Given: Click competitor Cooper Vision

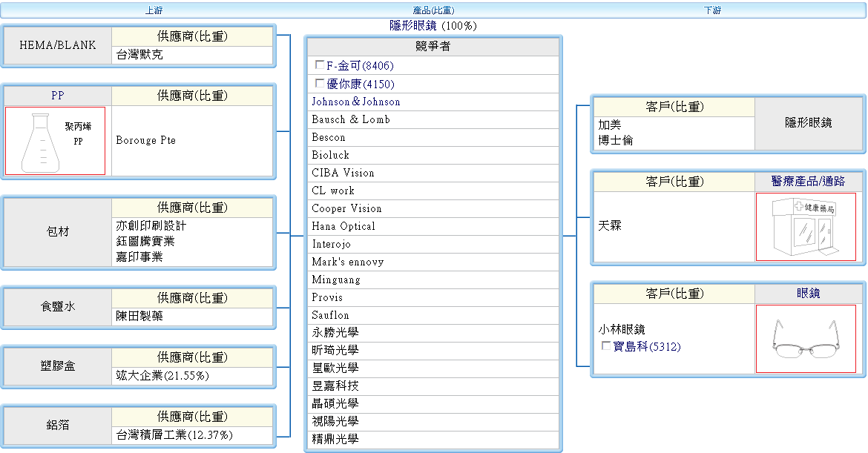Looking at the screenshot, I should [x=346, y=208].
